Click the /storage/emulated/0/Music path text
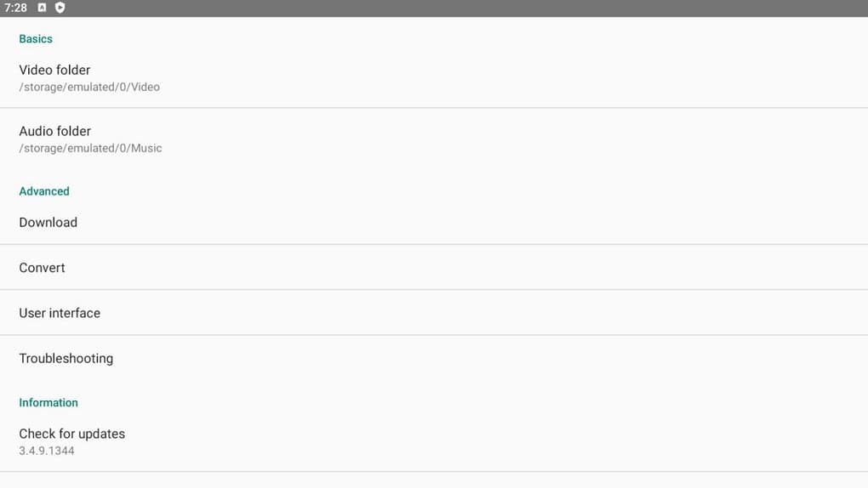Viewport: 868px width, 488px height. pos(90,148)
